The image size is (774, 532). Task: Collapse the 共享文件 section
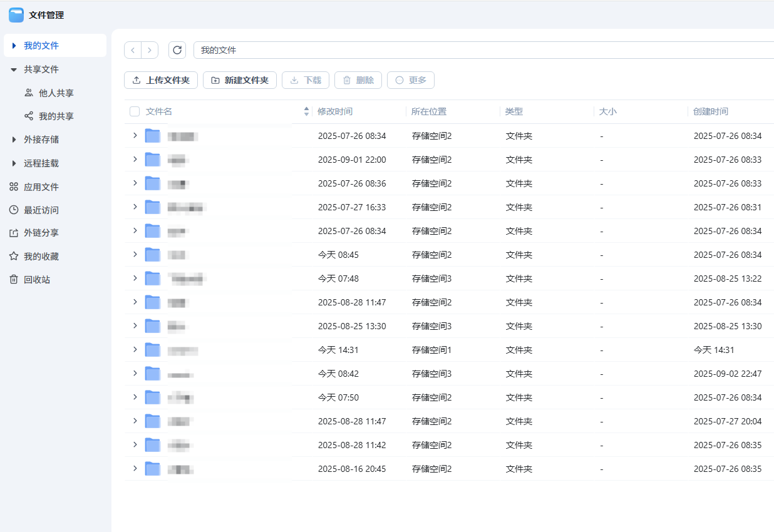pos(14,69)
